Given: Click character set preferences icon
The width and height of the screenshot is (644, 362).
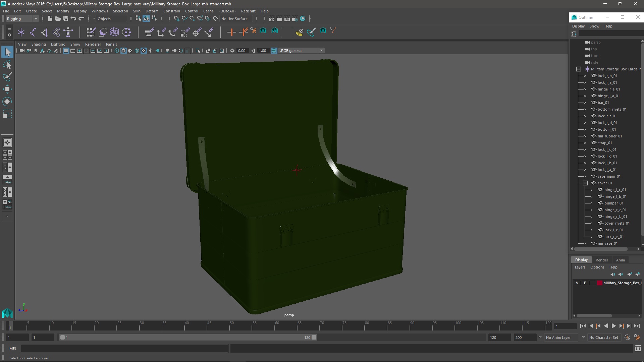Looking at the screenshot, I should 637,338.
